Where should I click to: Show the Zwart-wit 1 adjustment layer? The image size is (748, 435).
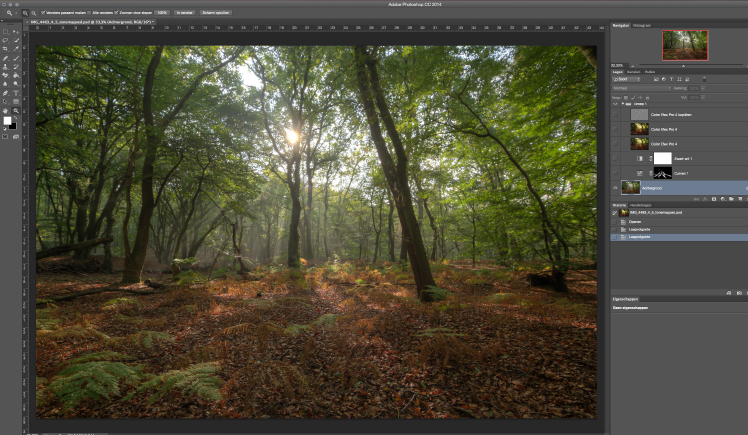615,158
